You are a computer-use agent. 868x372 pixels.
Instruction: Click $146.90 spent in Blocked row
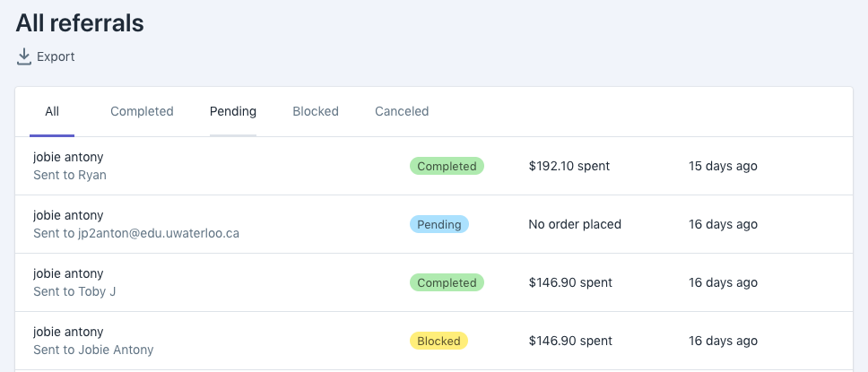coord(570,341)
